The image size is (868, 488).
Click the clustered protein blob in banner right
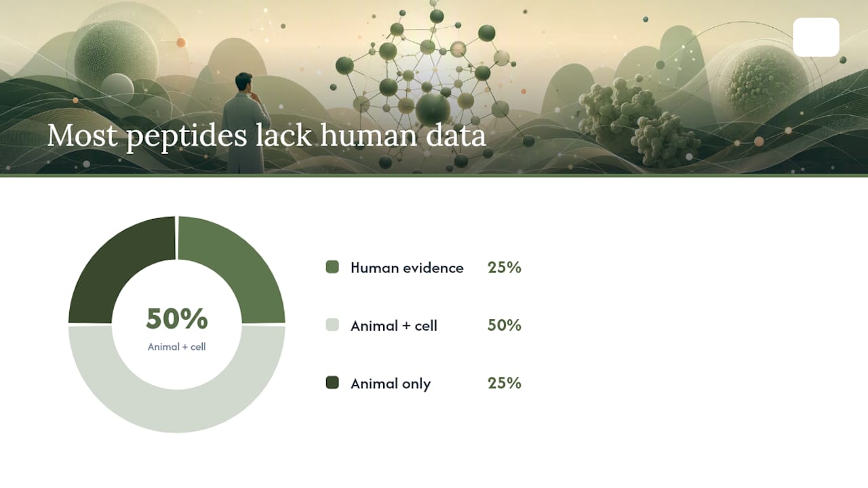pyautogui.click(x=641, y=122)
